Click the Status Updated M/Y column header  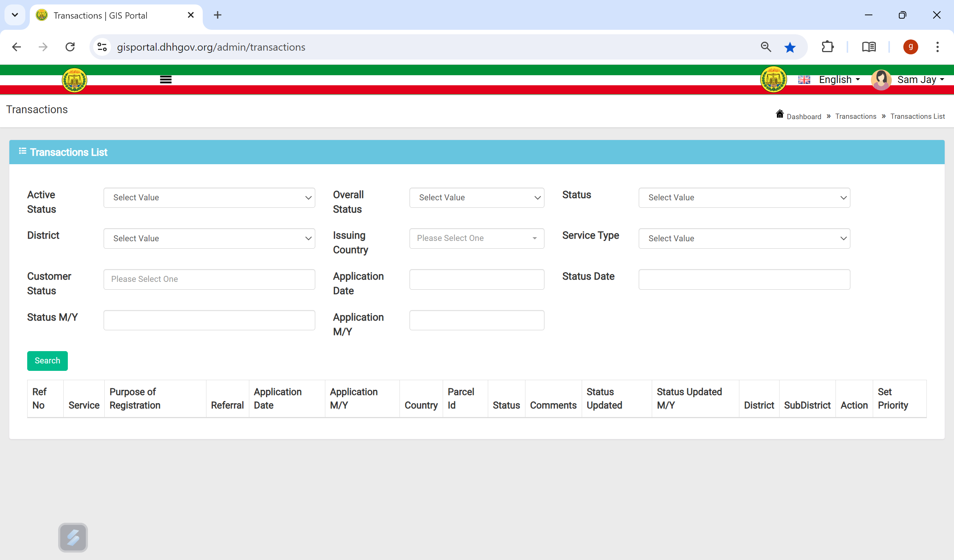point(695,398)
